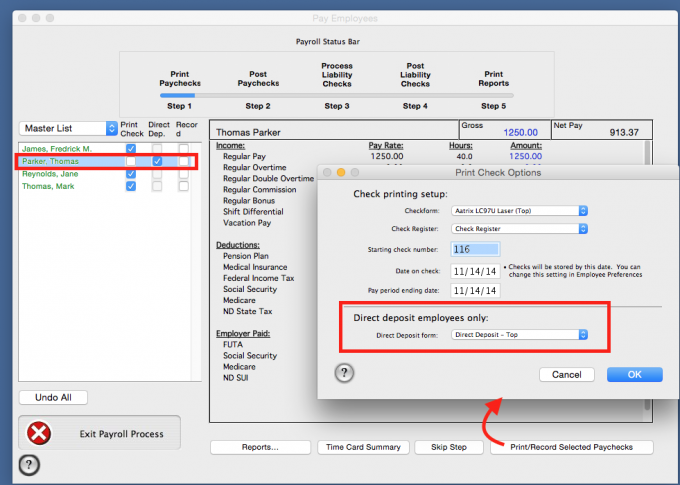
Task: Click the payroll status progress bar
Action: pyautogui.click(x=337, y=95)
